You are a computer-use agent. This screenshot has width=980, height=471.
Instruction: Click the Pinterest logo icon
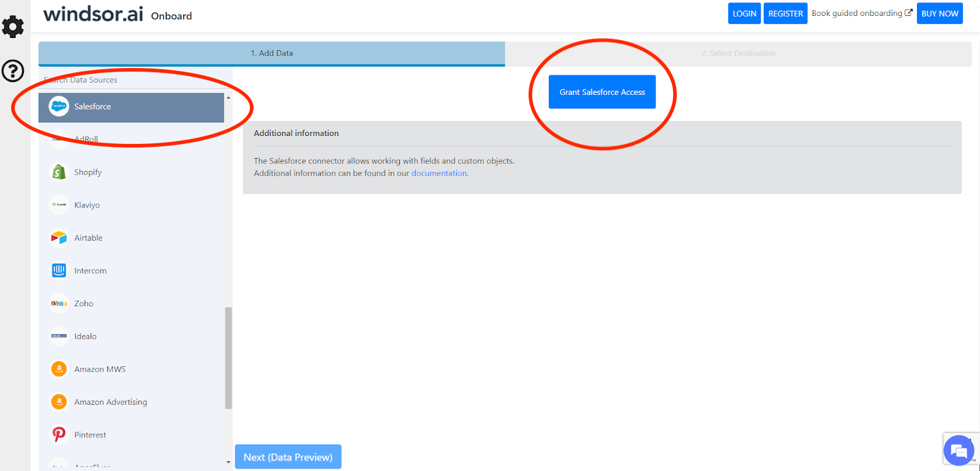(x=59, y=434)
